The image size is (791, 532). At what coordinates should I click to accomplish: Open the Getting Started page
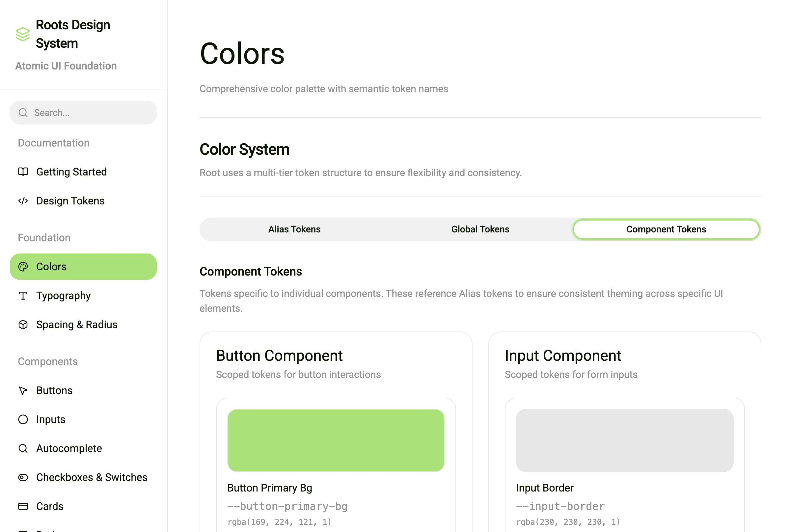pos(71,172)
